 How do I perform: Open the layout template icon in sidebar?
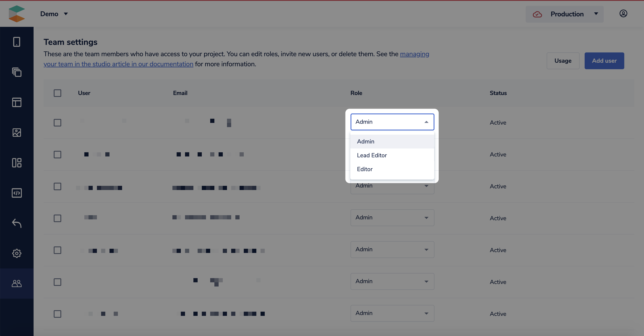(x=17, y=102)
